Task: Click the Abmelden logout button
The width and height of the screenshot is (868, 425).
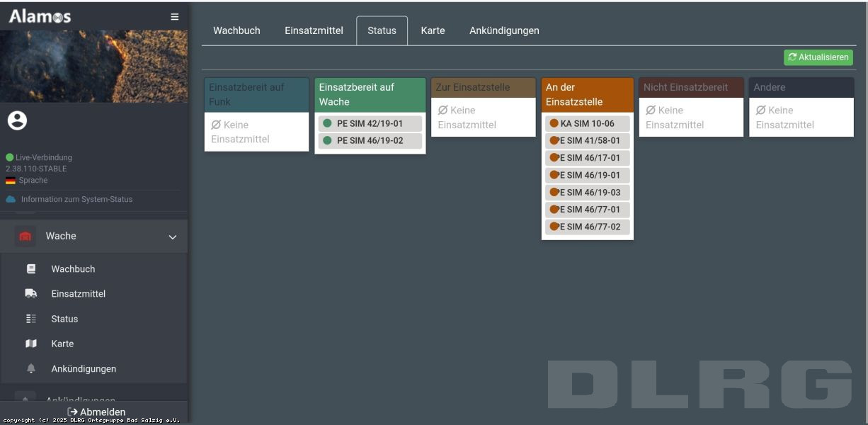Action: 96,412
